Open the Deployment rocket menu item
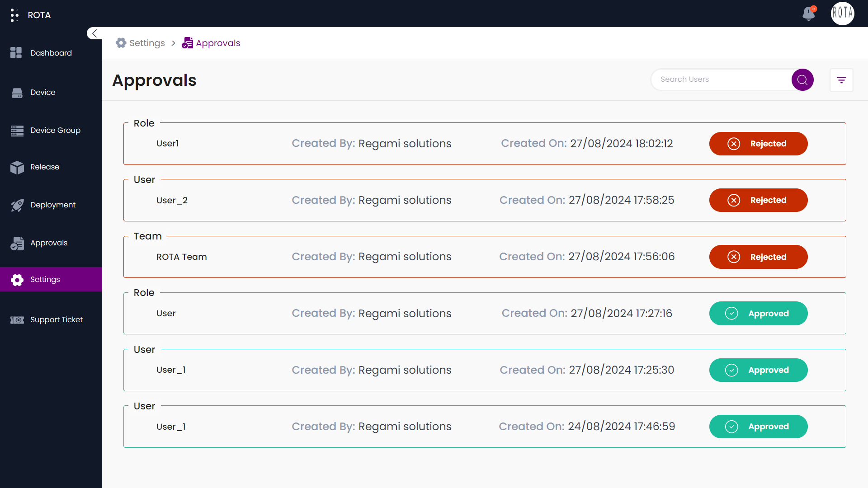Viewport: 868px width, 488px height. (x=52, y=205)
